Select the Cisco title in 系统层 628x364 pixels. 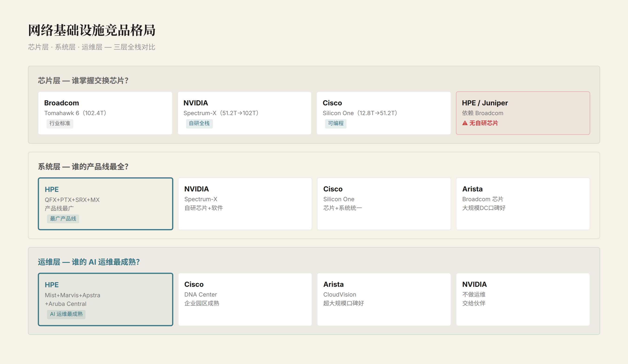pyautogui.click(x=333, y=189)
